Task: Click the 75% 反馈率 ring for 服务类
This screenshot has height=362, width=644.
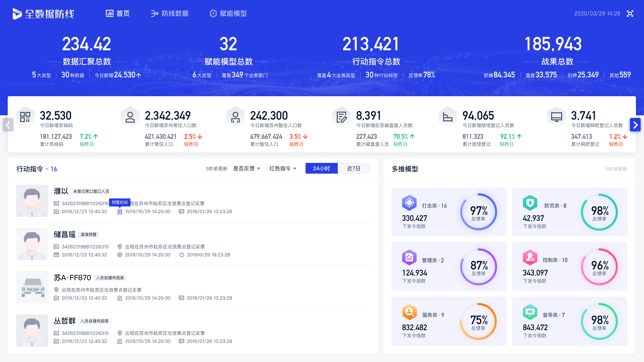Action: [479, 321]
